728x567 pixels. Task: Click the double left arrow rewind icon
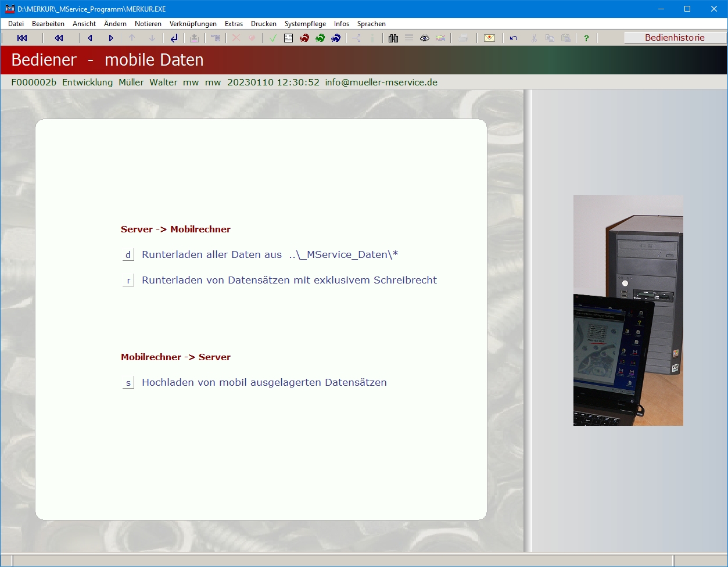tap(59, 38)
